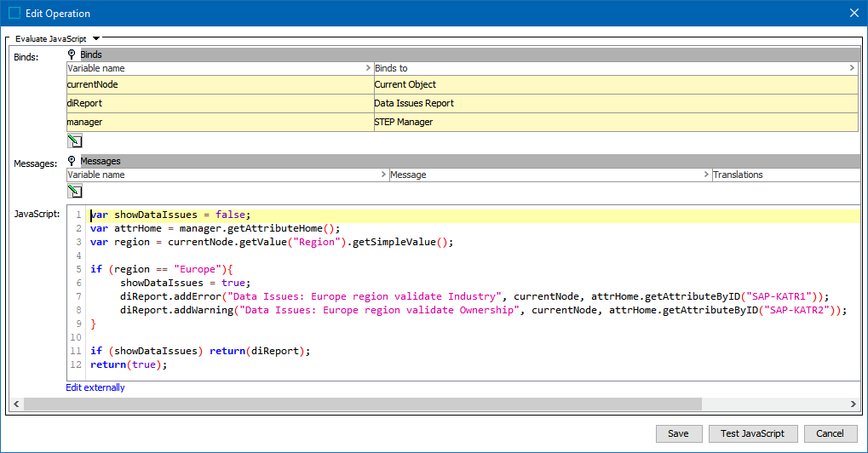Click the horizontal scrollbar right arrow
868x453 pixels.
(854, 404)
